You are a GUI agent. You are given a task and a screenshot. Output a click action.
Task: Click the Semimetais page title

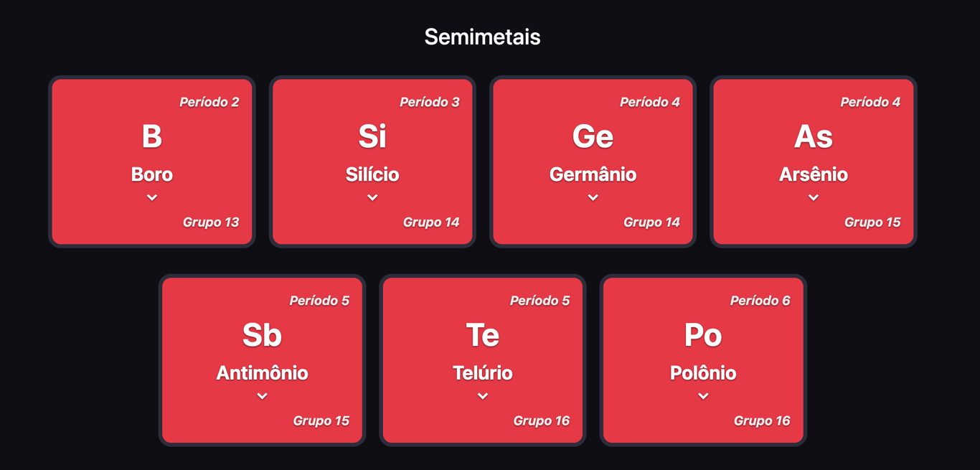pos(482,37)
